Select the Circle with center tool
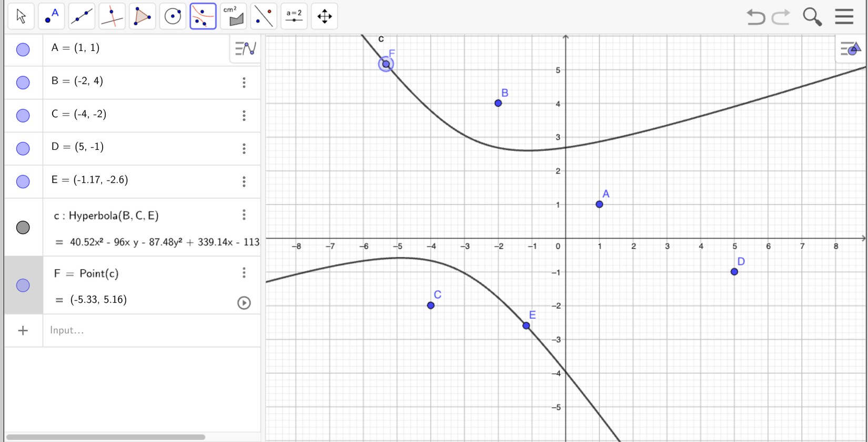Viewport: 868px width, 442px height. 173,16
